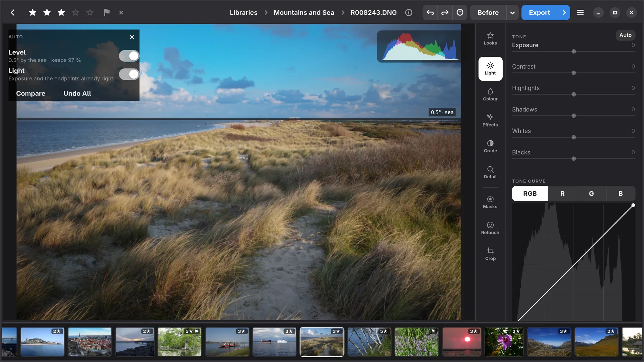Screen dimensions: 644x362
Task: Click the Before button
Action: 488,13
